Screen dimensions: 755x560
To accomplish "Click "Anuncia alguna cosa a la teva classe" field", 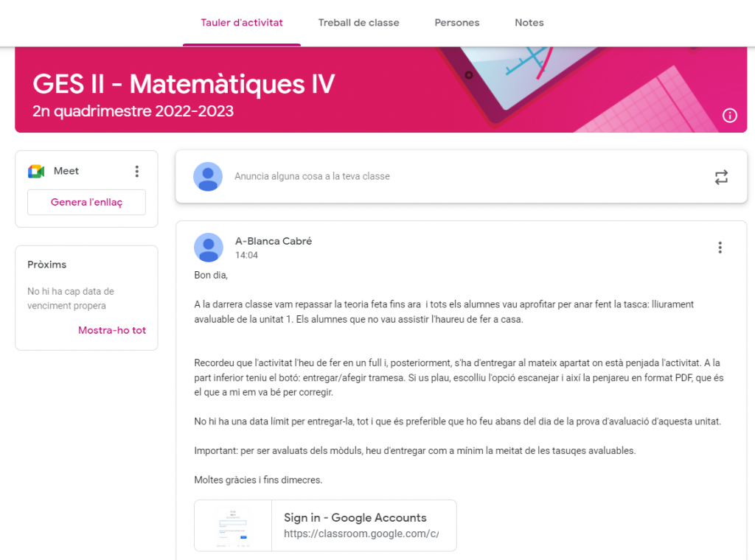I will tap(312, 177).
